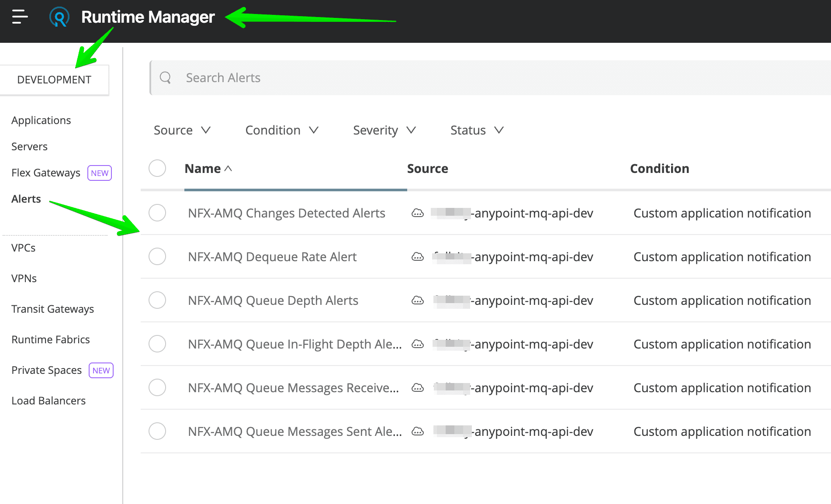Click Custom application notification in Queue Depth Alerts row

tap(722, 300)
